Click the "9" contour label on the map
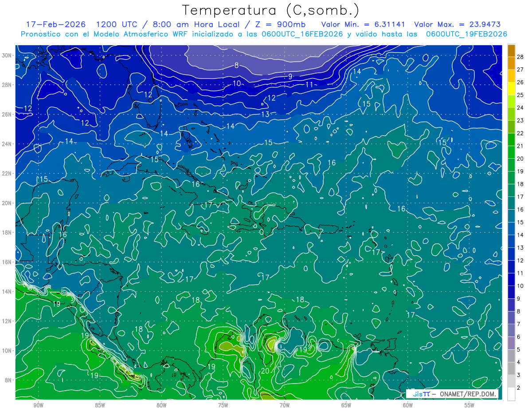 click(290, 77)
